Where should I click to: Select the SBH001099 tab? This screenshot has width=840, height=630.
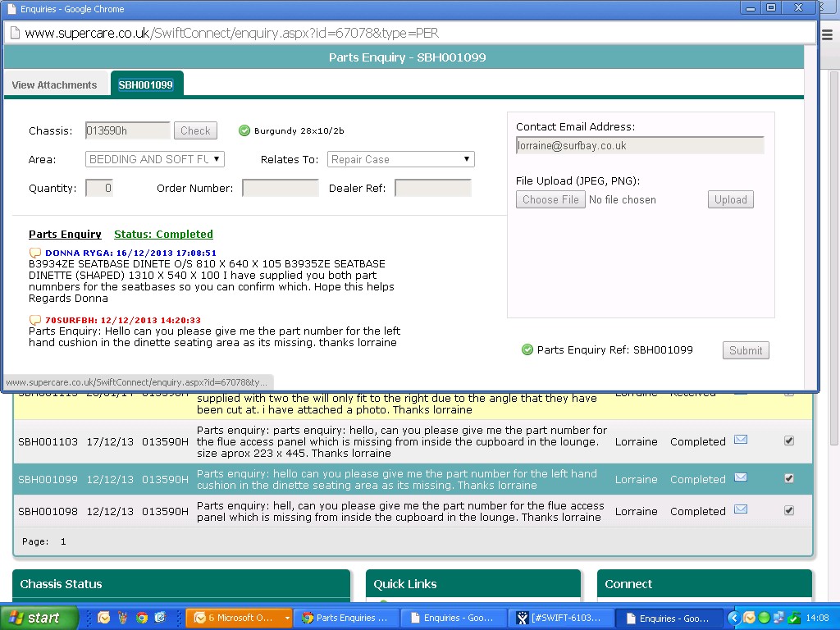click(x=146, y=84)
